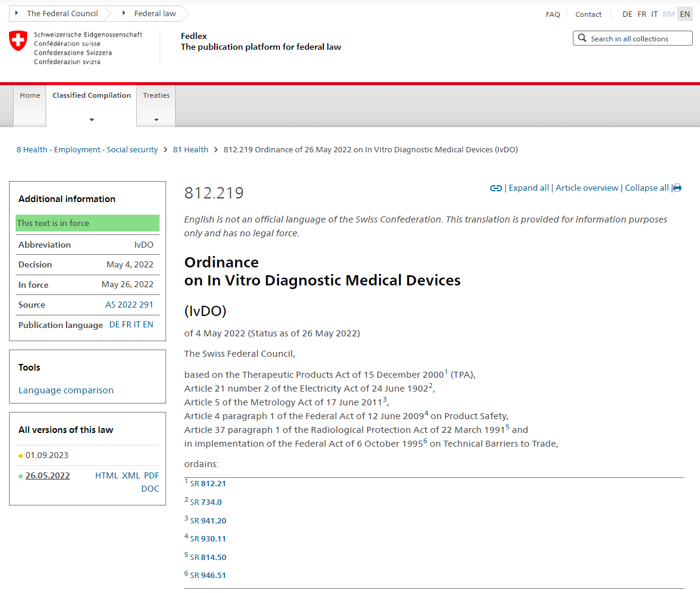700x593 pixels.
Task: Click Expand all
Action: (x=528, y=188)
